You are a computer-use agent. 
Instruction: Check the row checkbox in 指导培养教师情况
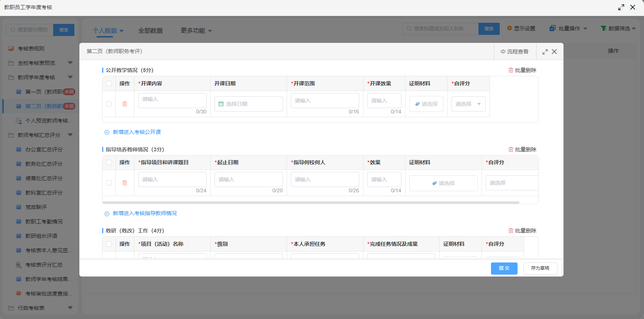point(109,183)
